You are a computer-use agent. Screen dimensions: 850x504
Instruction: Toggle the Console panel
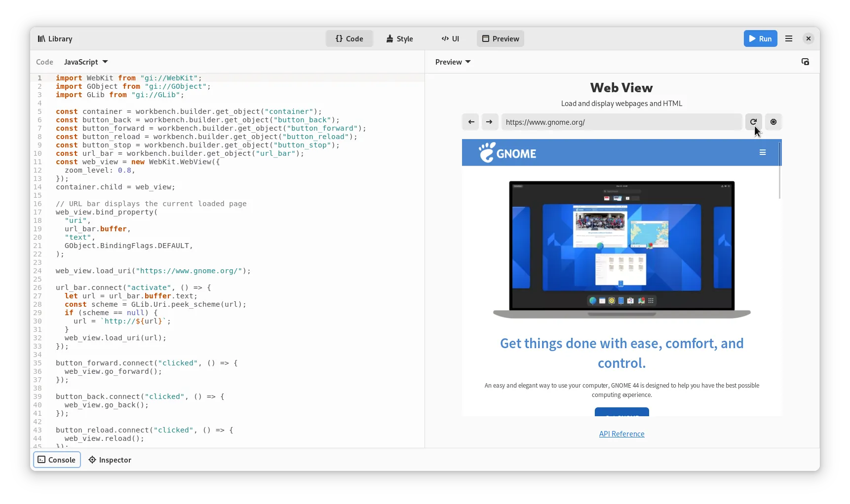(x=57, y=460)
